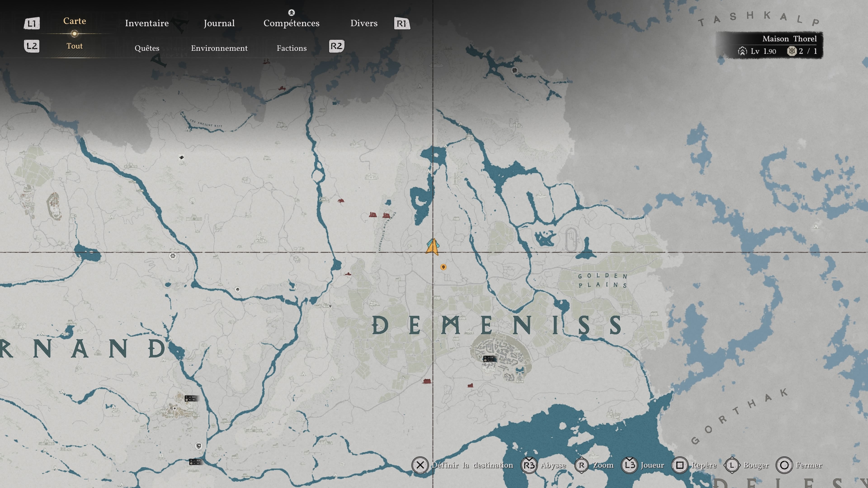Go to the Compétences tab
The height and width of the screenshot is (488, 868).
(x=291, y=23)
